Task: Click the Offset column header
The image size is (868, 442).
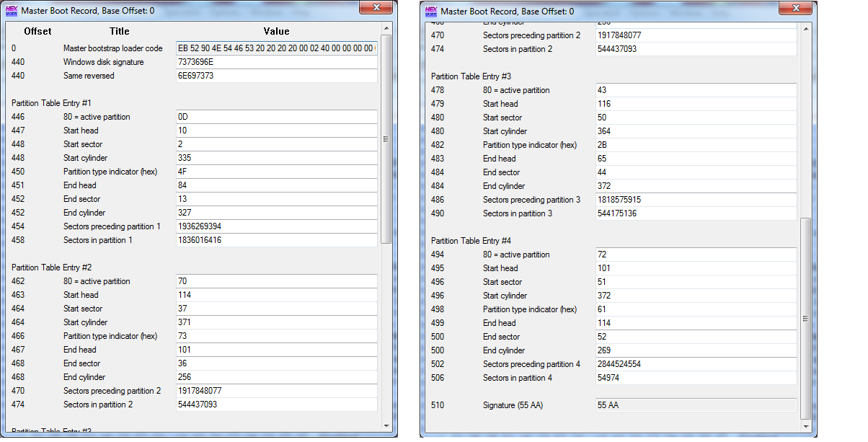Action: (x=37, y=31)
